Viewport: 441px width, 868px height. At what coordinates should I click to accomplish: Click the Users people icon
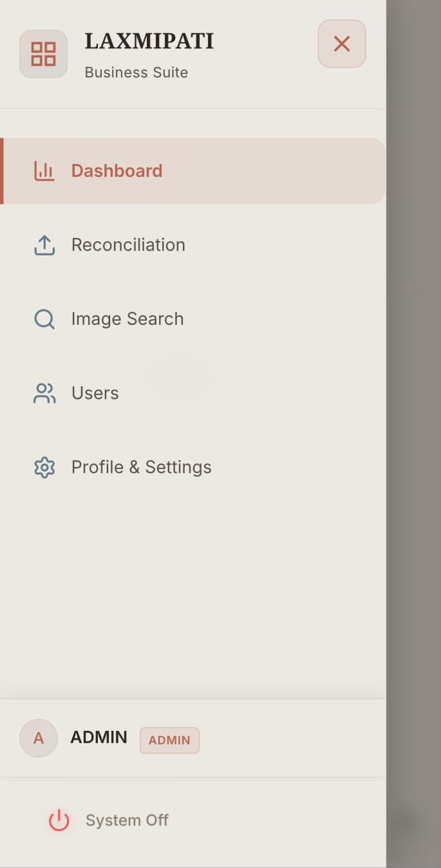pyautogui.click(x=44, y=393)
